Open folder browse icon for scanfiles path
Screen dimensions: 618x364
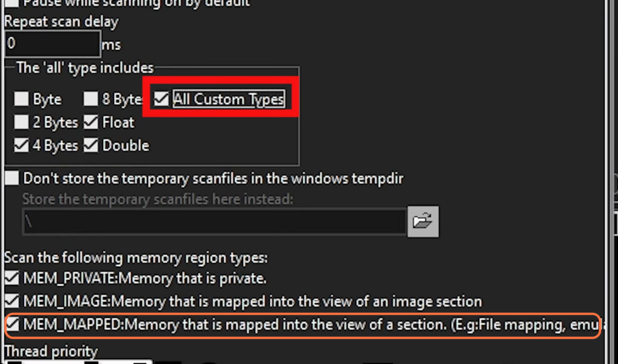pyautogui.click(x=423, y=222)
